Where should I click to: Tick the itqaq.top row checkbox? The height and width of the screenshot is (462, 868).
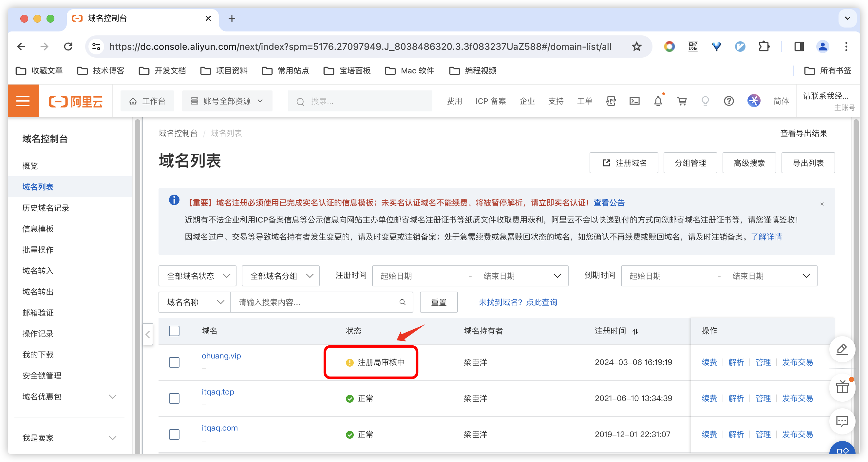click(x=174, y=398)
